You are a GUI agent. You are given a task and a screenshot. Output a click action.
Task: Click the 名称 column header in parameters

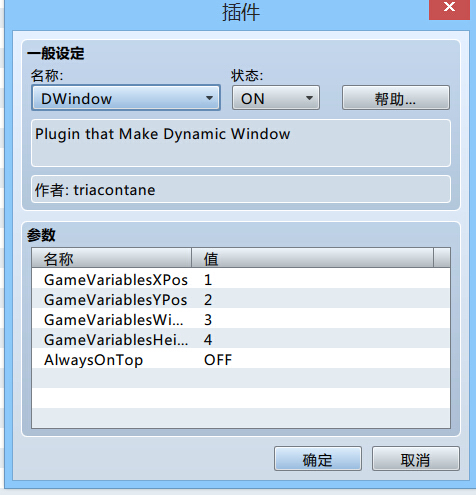point(112,258)
